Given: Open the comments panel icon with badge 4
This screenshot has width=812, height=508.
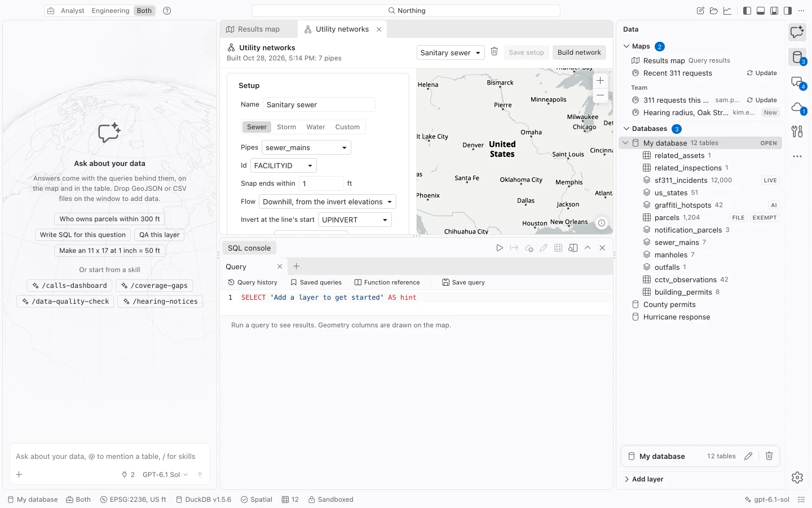Looking at the screenshot, I should pyautogui.click(x=797, y=82).
